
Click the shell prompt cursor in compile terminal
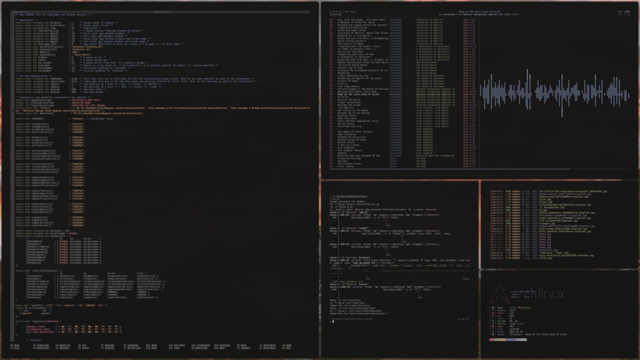tap(333, 321)
